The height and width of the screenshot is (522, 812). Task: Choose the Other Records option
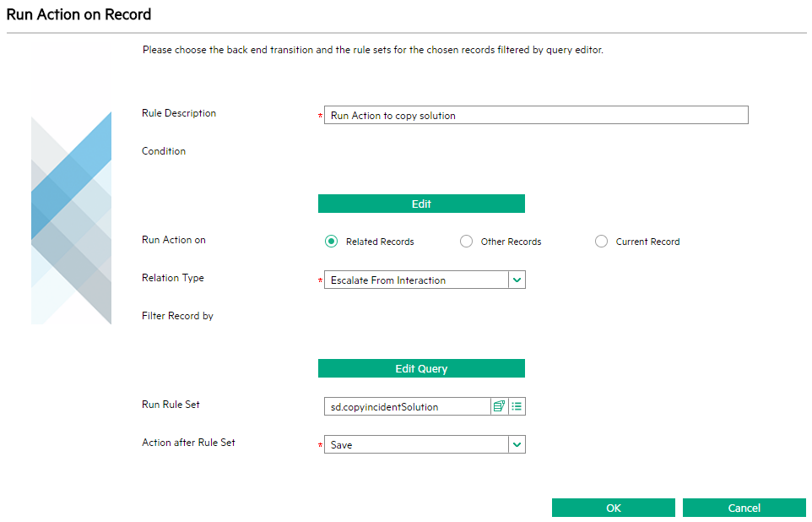(x=466, y=242)
